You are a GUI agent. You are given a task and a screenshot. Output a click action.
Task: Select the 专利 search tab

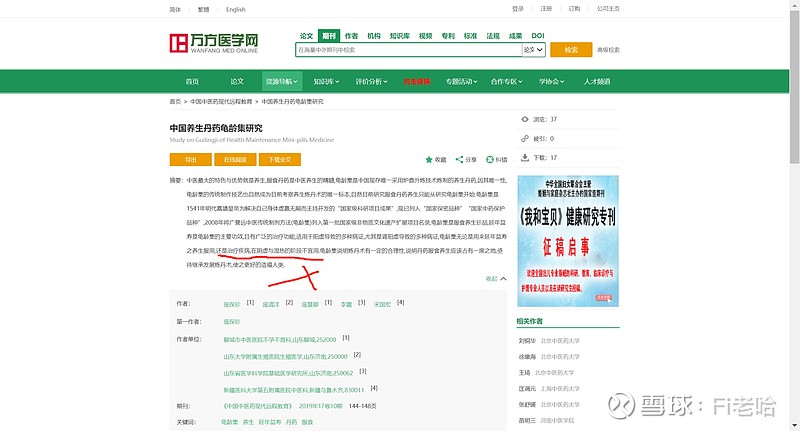coord(448,36)
